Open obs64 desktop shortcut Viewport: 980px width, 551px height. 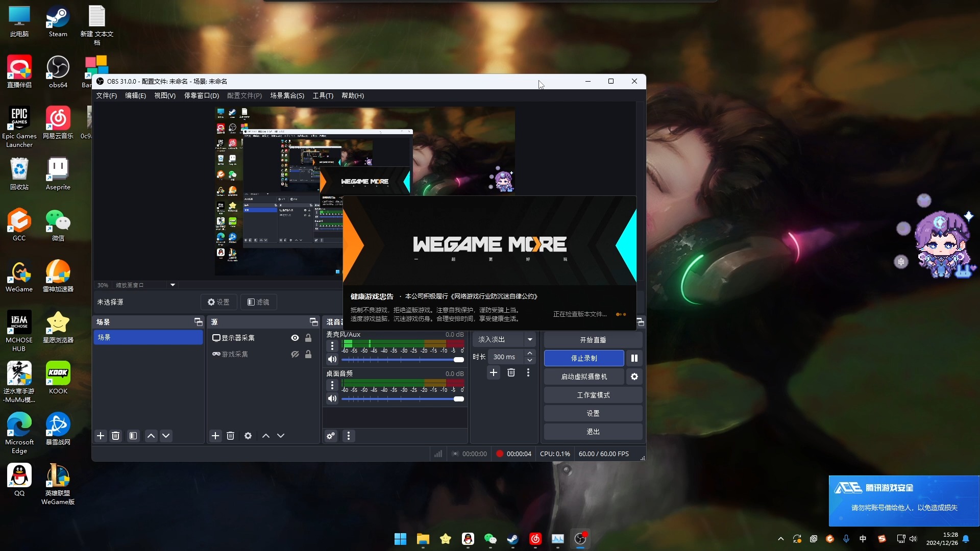click(58, 72)
